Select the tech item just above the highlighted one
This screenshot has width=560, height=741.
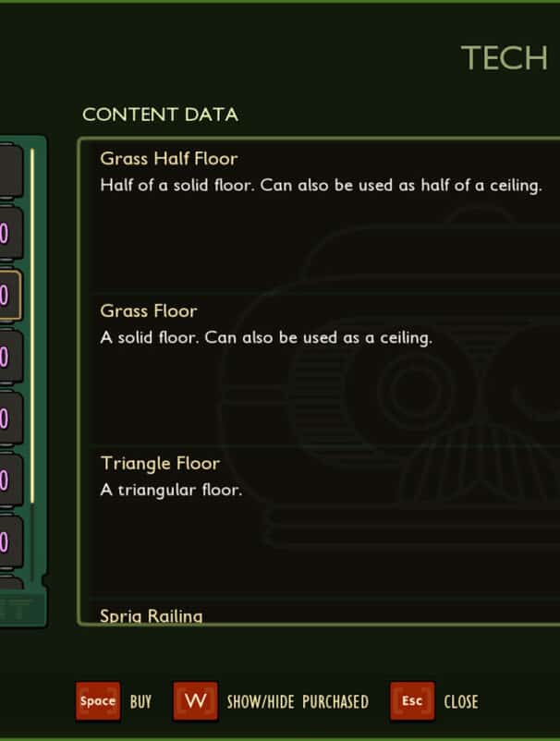click(x=7, y=234)
